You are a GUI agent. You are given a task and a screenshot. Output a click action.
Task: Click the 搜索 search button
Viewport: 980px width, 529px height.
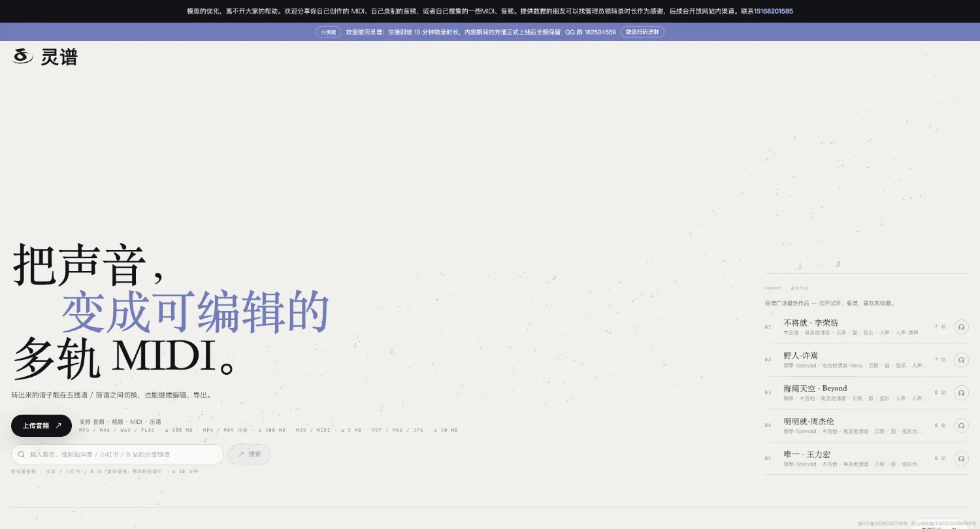pyautogui.click(x=249, y=455)
